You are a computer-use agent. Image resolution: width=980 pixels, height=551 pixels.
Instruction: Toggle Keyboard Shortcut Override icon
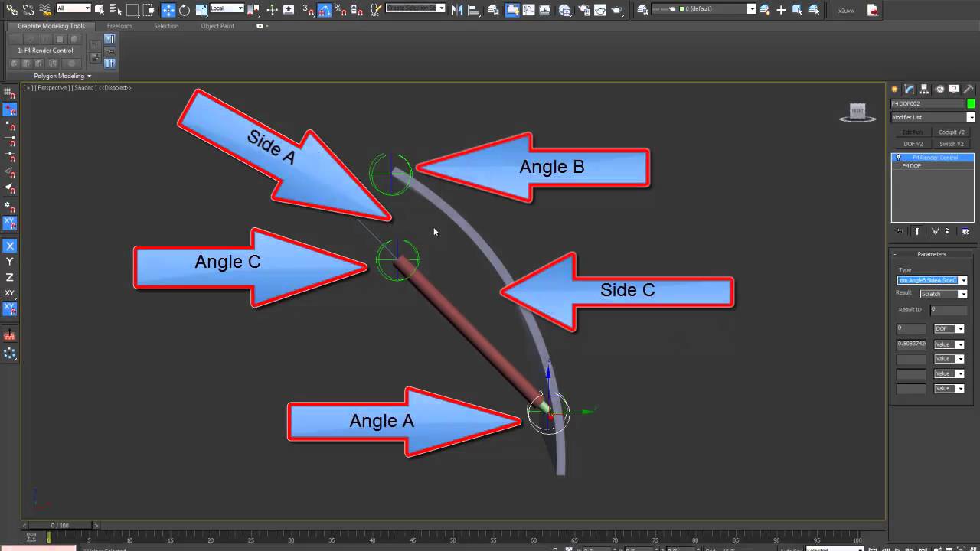click(x=289, y=9)
